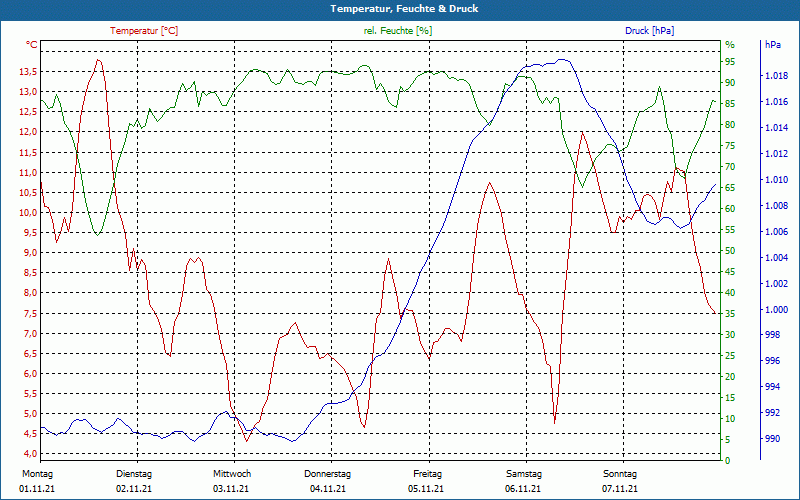Click the "60" humidity axis value
The height and width of the screenshot is (500, 800).
[x=730, y=209]
